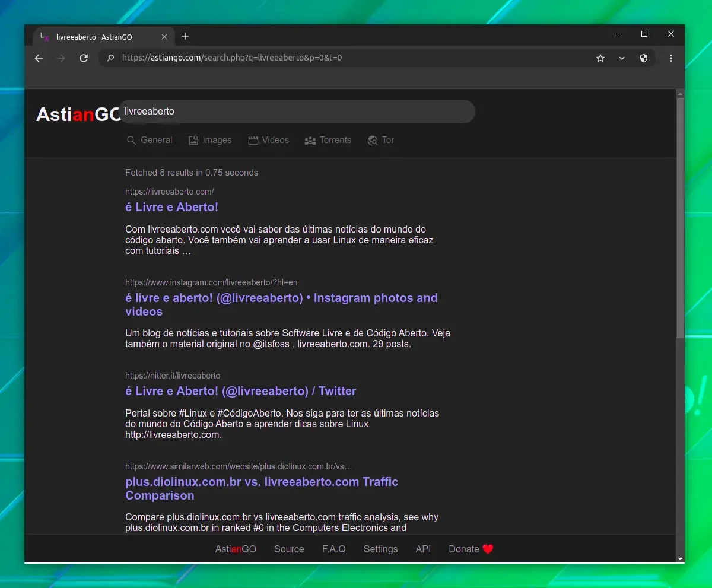Image resolution: width=712 pixels, height=588 pixels.
Task: Click the instagram.com/livreeaberto URL text
Action: (211, 282)
